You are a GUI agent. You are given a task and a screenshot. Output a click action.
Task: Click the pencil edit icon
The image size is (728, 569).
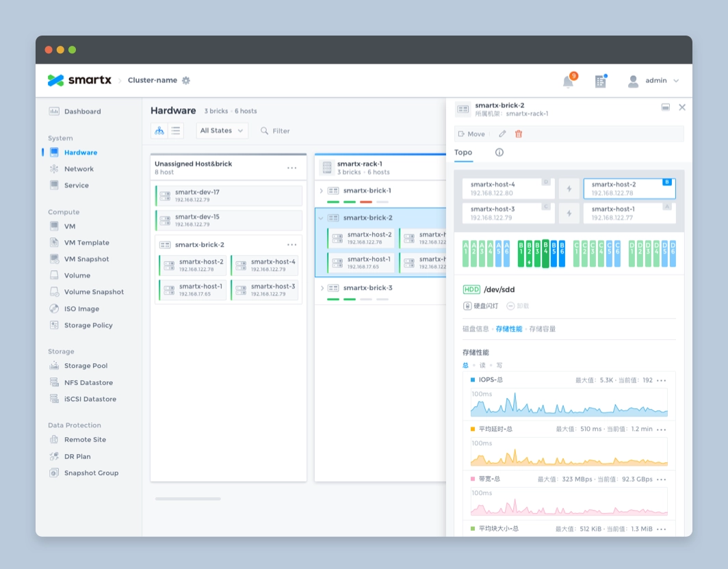(x=502, y=134)
